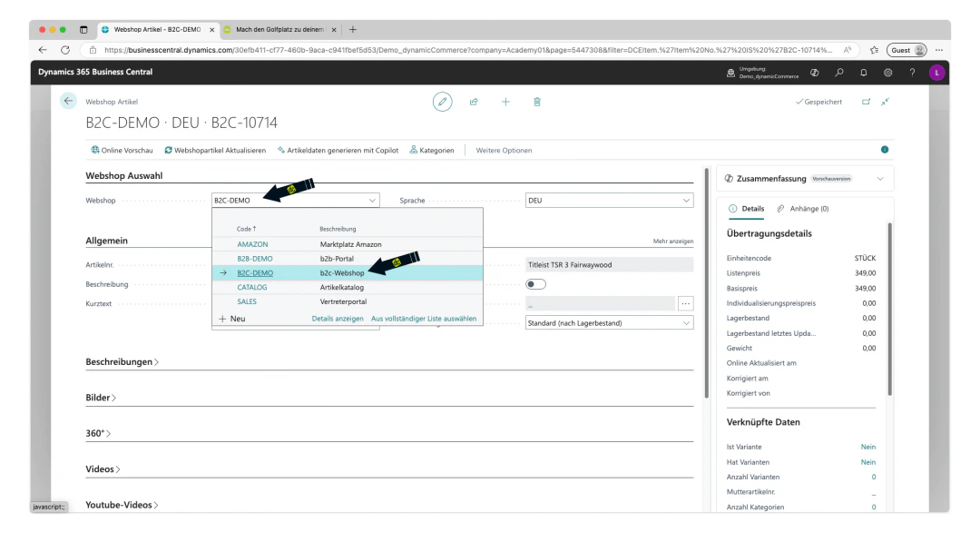The image size is (980, 552).
Task: Click Mehr anzeigen in Allgemein
Action: tap(673, 241)
